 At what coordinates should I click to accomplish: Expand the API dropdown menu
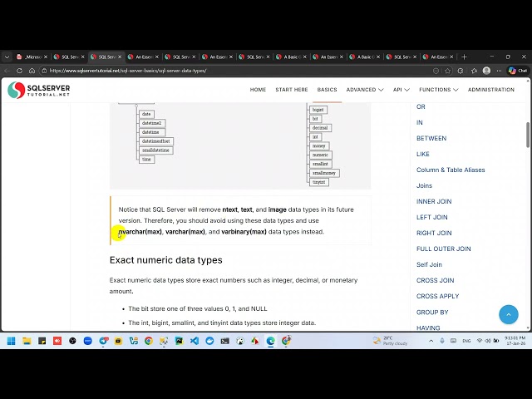[401, 90]
